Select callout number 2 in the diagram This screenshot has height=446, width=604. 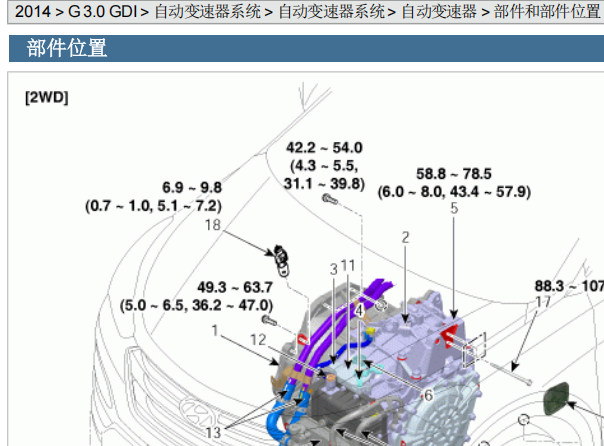tap(405, 238)
